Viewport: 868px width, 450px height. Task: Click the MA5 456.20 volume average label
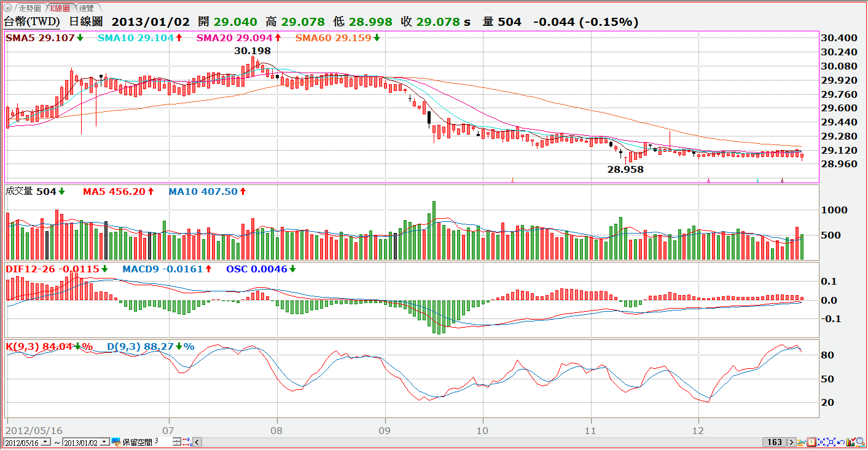pos(118,191)
